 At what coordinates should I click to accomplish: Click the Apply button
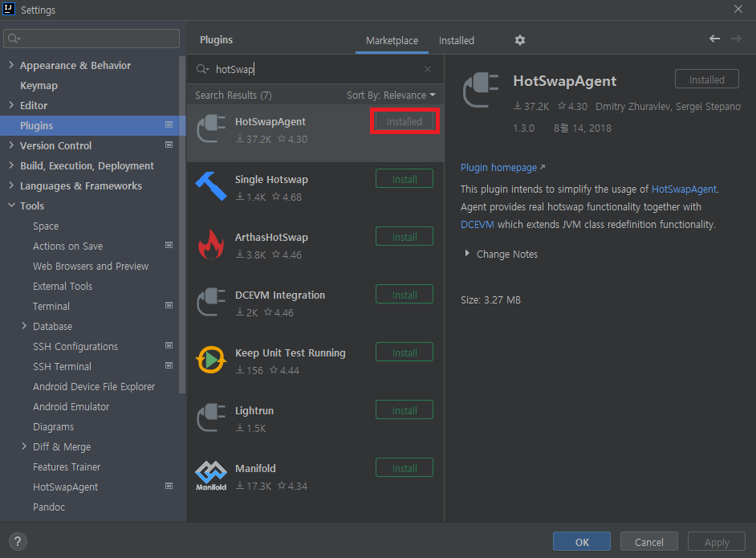(717, 542)
